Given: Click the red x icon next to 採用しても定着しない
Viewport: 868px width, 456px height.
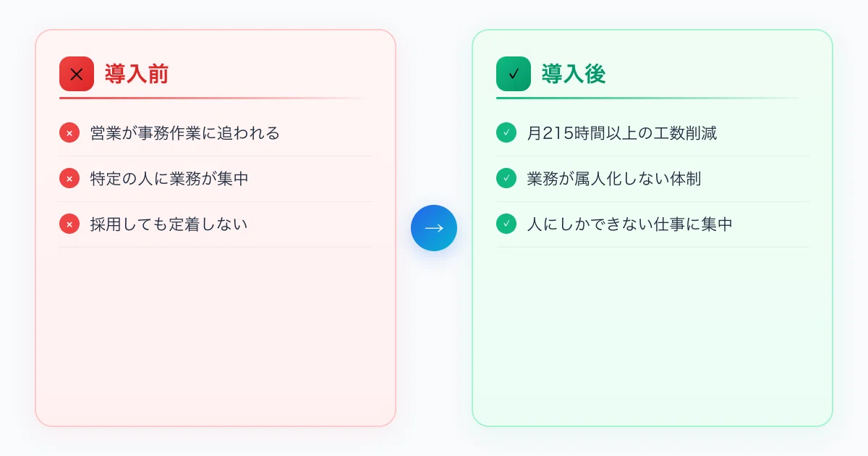Looking at the screenshot, I should coord(69,224).
